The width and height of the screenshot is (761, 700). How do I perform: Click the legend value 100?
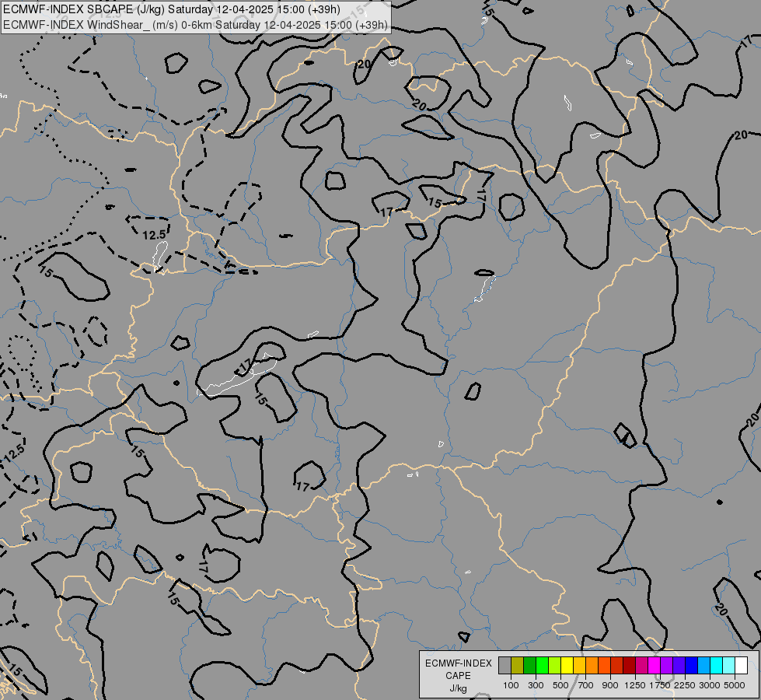click(x=511, y=685)
